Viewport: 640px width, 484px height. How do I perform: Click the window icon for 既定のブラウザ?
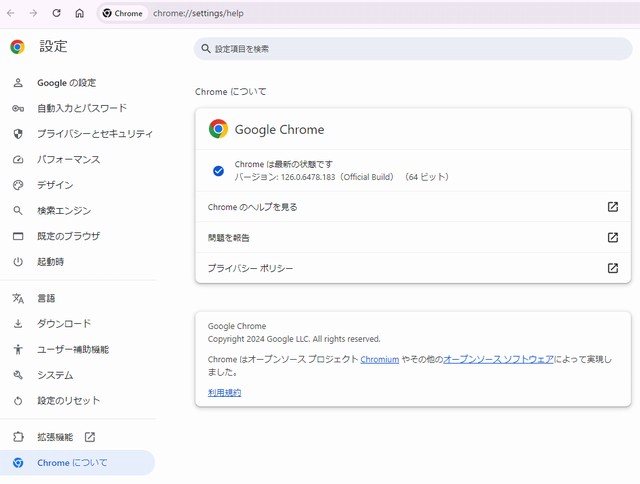coord(18,236)
